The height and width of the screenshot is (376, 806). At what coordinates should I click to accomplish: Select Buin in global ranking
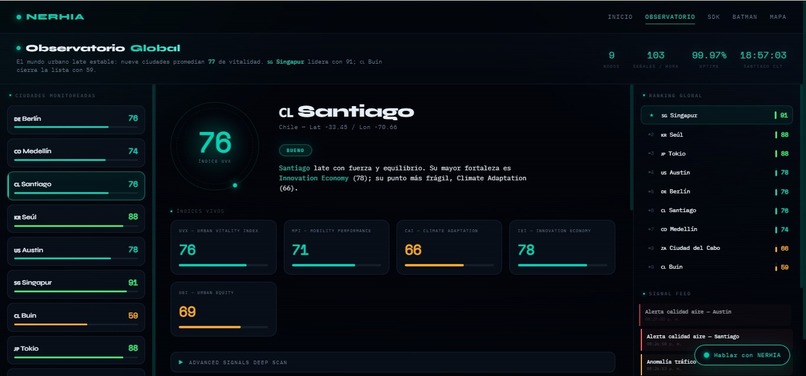pyautogui.click(x=717, y=267)
